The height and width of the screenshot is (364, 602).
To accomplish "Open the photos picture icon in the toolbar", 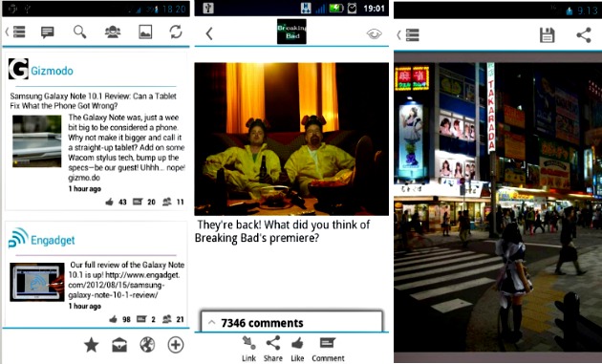I will click(145, 32).
